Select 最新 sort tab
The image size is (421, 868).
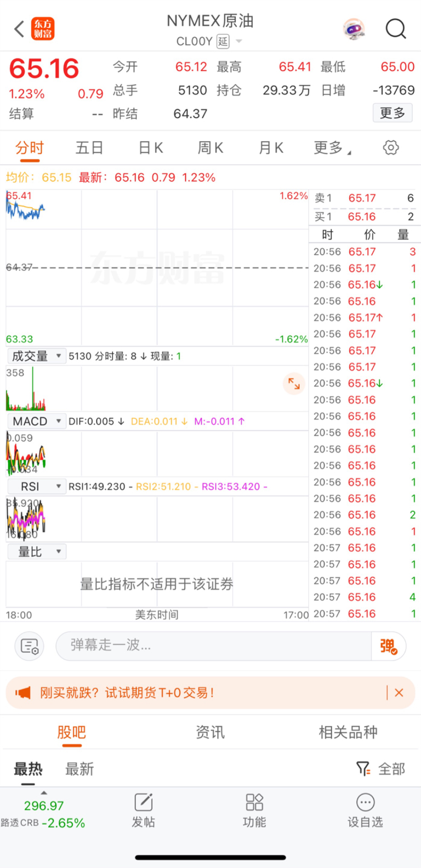pyautogui.click(x=79, y=769)
